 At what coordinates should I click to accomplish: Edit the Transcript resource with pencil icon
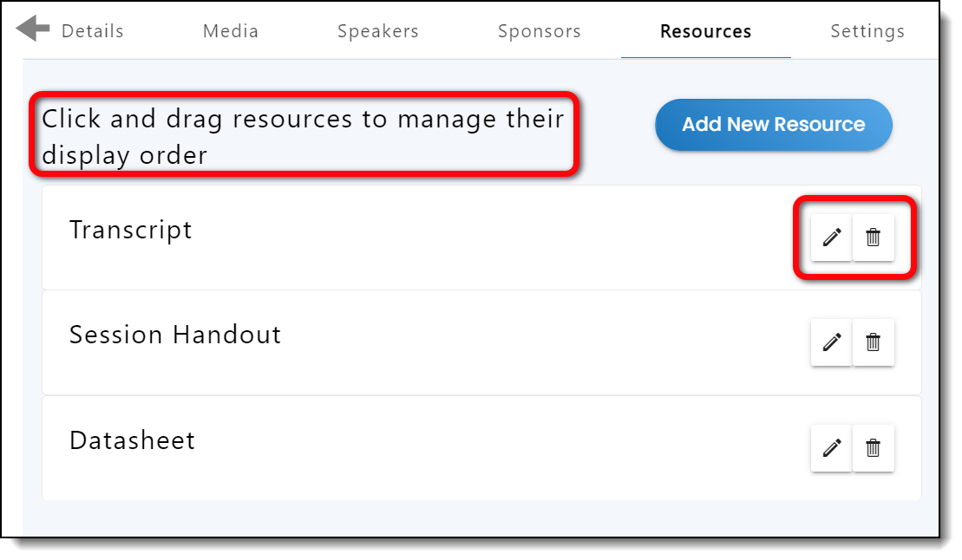[831, 237]
